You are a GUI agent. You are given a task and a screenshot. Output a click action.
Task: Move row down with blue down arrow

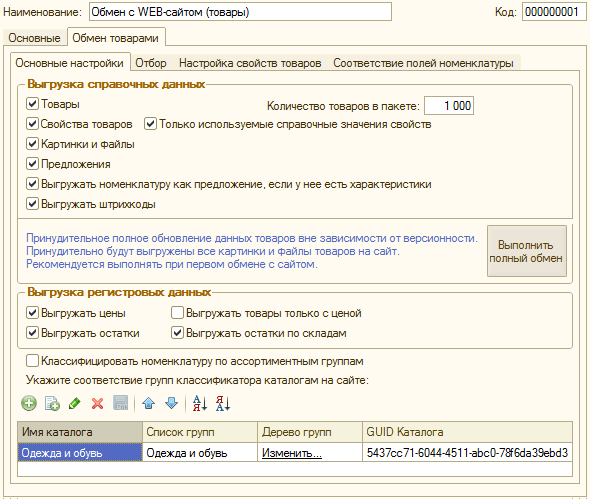(x=172, y=403)
